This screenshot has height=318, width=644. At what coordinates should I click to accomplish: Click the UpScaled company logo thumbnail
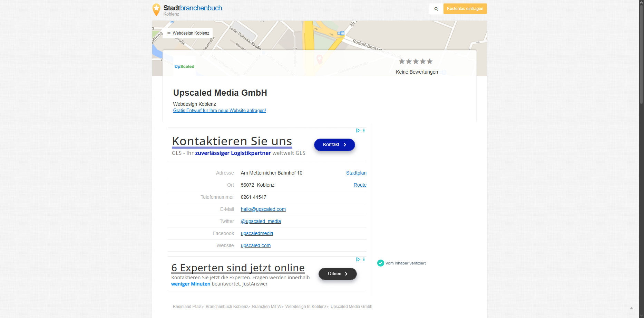coord(184,66)
